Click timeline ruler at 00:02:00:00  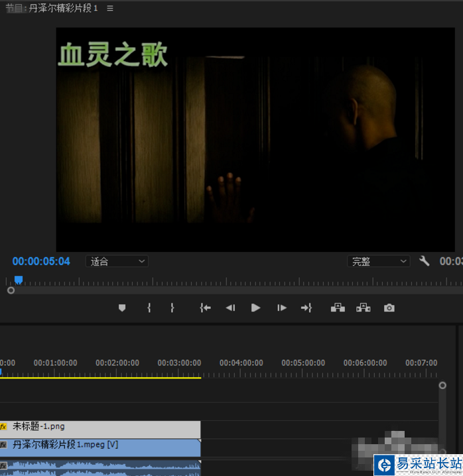click(117, 363)
